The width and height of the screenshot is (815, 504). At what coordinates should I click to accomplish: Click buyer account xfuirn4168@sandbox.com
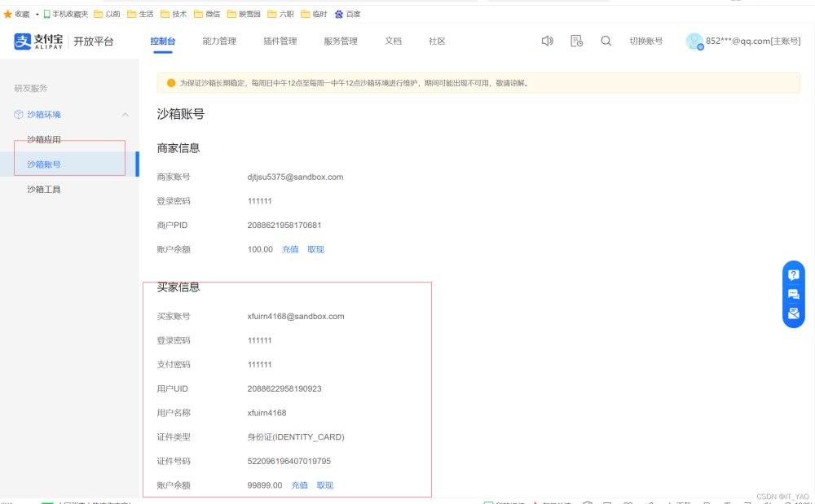(296, 316)
